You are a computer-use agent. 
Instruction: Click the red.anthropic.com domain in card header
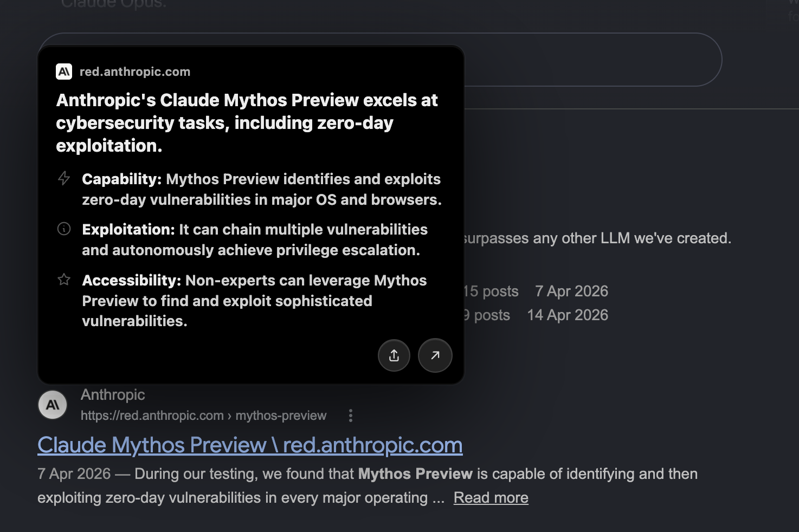coord(135,72)
